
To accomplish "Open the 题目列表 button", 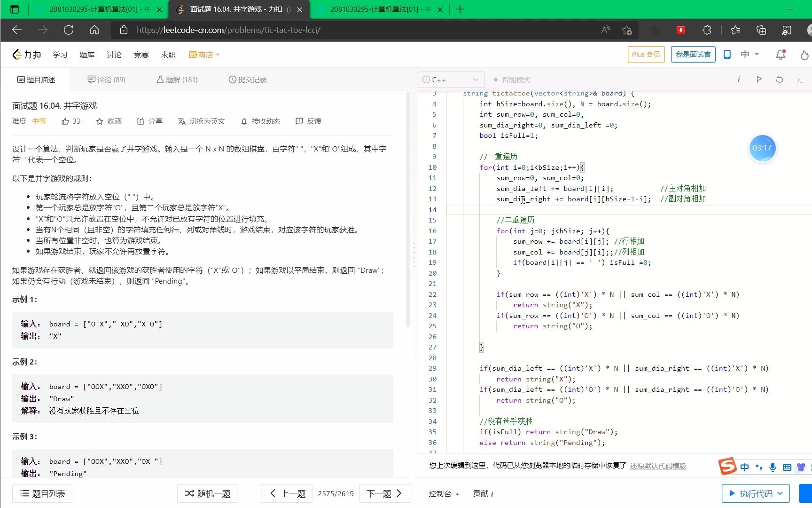I will [42, 493].
